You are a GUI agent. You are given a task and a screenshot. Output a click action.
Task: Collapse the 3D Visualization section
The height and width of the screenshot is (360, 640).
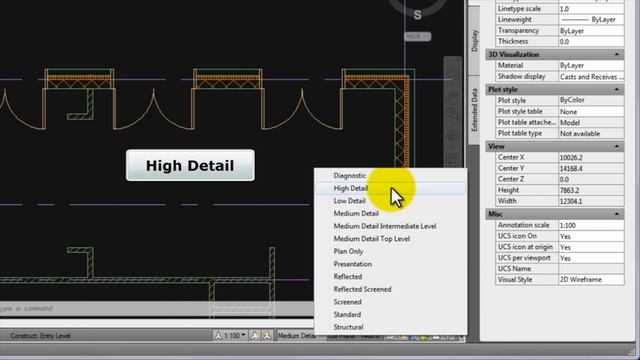[616, 54]
